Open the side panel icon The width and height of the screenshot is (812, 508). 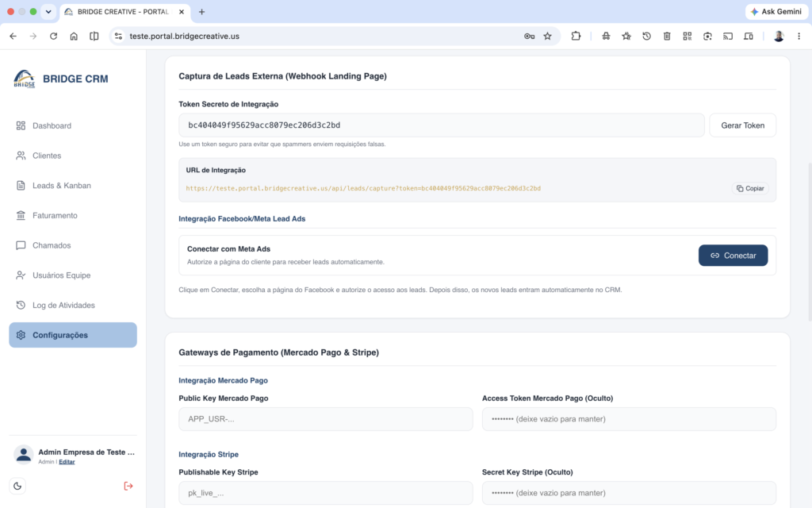[x=94, y=37]
